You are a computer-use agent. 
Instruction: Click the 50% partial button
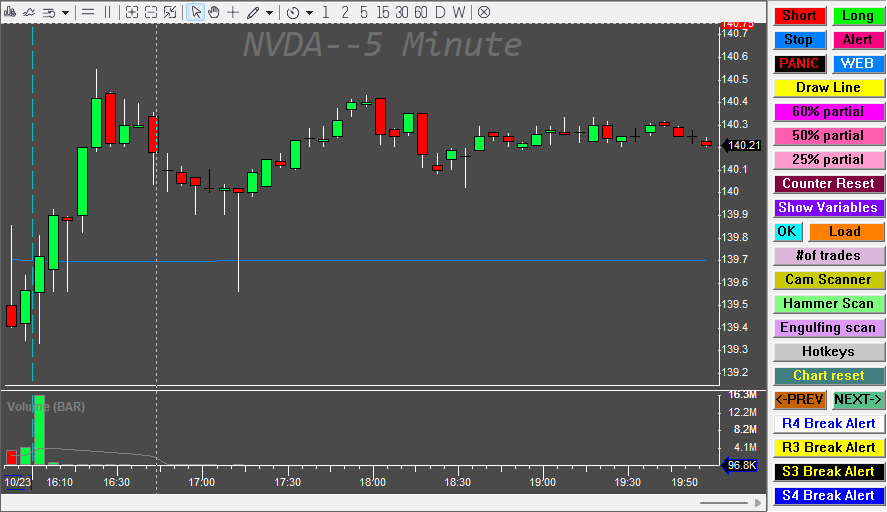click(x=829, y=136)
